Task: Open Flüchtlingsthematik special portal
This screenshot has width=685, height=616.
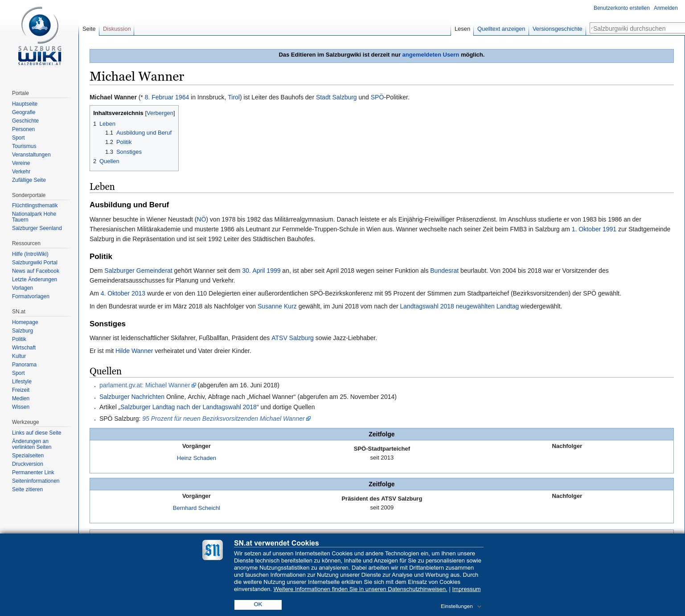Action: pos(35,205)
